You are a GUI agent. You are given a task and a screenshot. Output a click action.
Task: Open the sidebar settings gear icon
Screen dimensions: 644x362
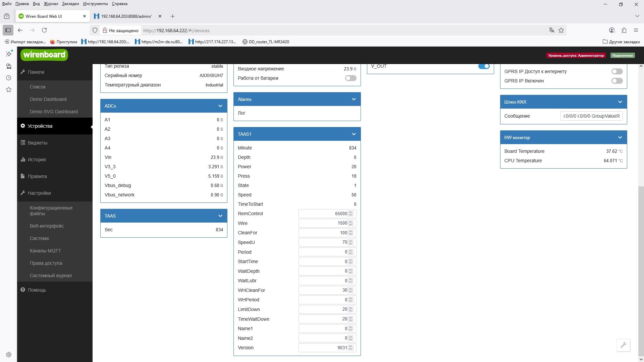(9, 355)
